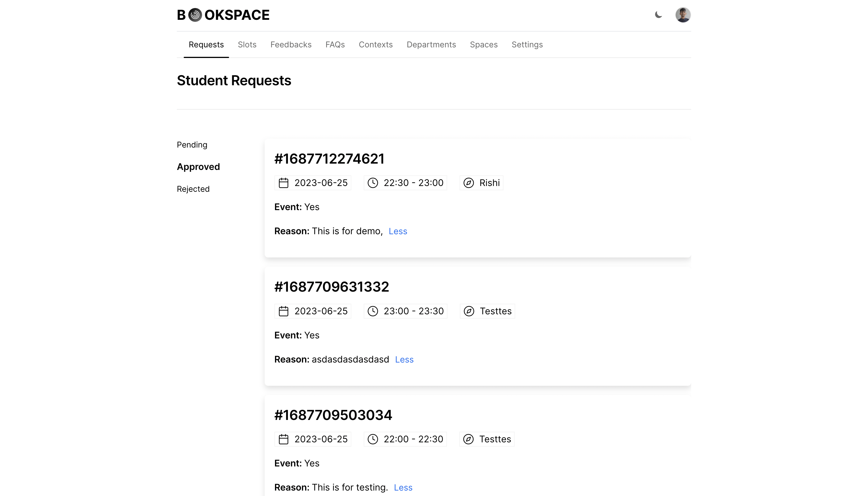The image size is (868, 496).
Task: Click date 2023-06-25 in request #1687709503034
Action: 321,439
